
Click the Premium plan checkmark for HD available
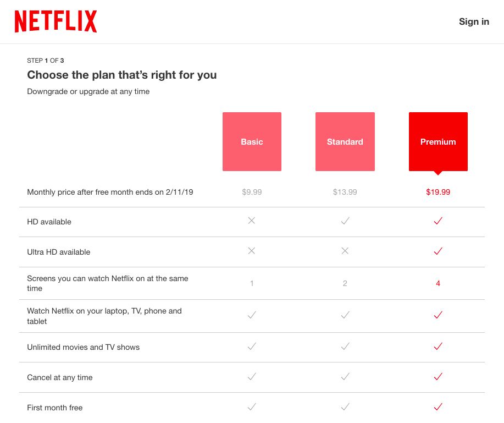[437, 221]
